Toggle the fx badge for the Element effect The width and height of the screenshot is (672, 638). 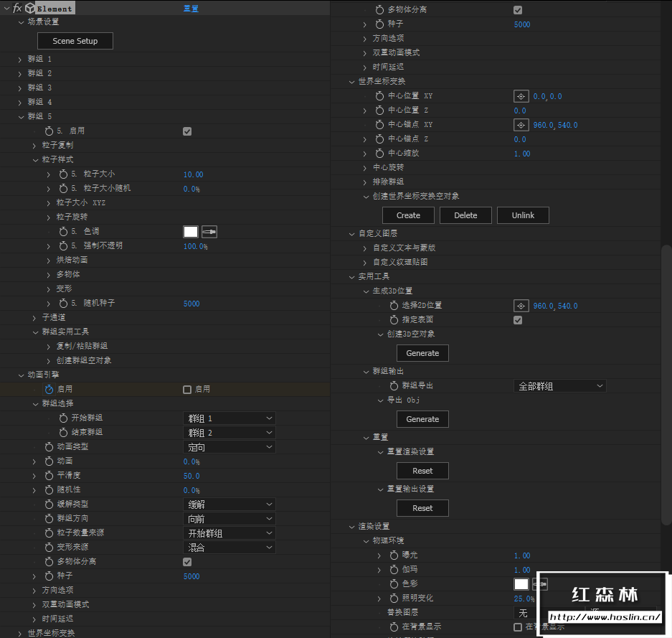(x=16, y=7)
